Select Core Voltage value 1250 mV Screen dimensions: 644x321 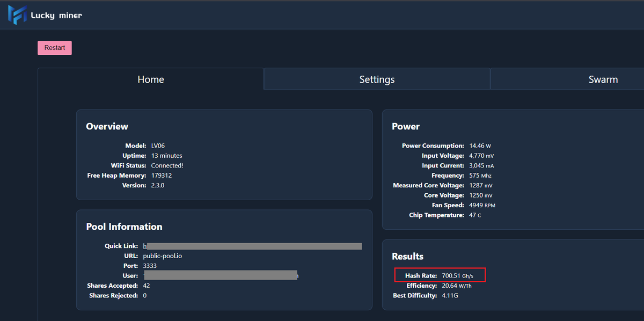click(x=481, y=195)
